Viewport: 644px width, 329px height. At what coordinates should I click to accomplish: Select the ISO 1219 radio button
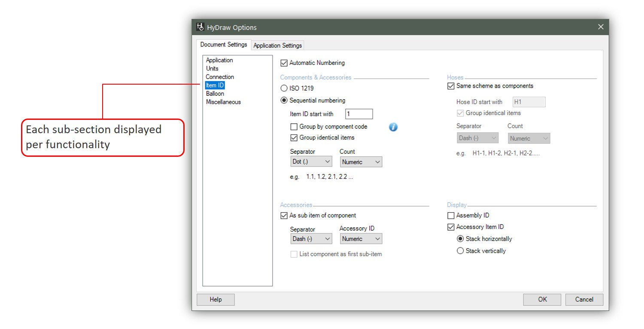point(284,88)
